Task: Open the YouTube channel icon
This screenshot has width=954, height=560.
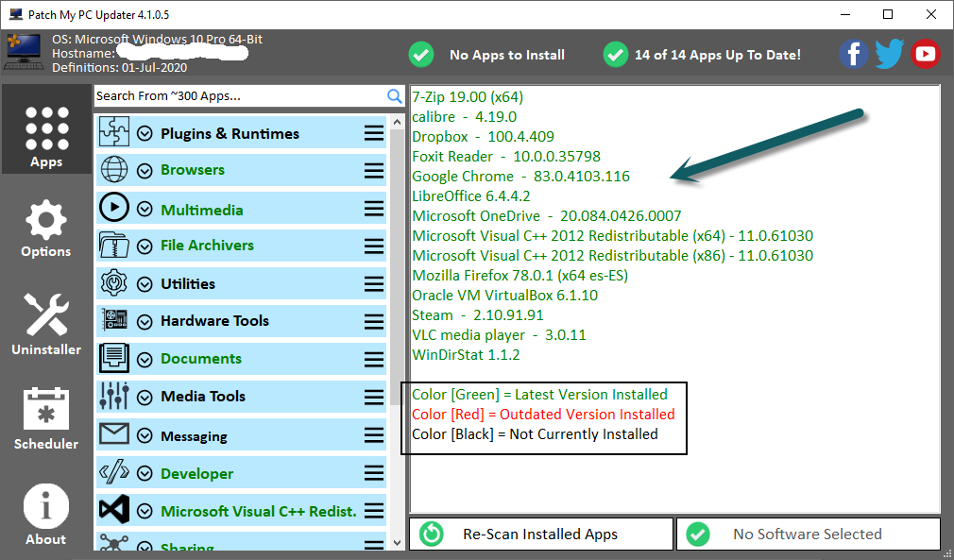Action: tap(926, 54)
